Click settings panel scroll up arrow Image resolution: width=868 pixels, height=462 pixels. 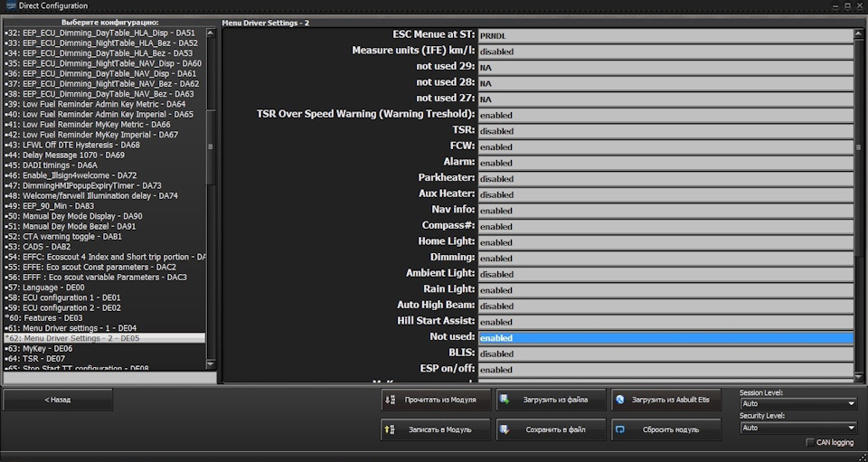[859, 33]
